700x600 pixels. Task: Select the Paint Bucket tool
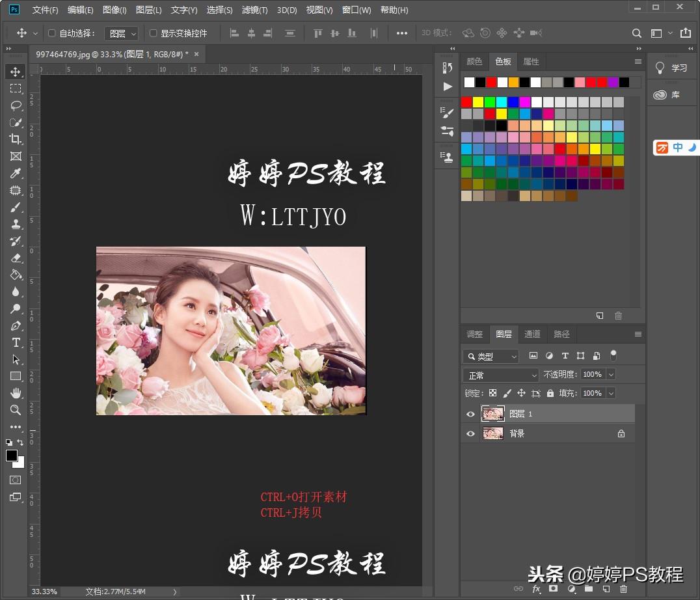16,275
